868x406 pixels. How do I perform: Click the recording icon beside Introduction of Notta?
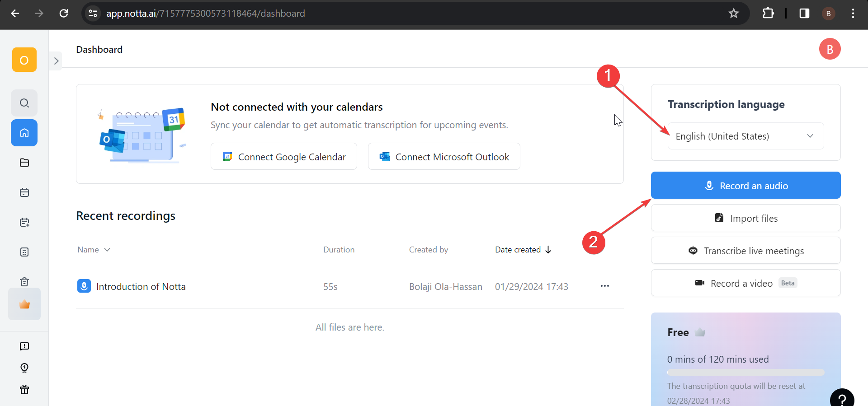coord(84,286)
